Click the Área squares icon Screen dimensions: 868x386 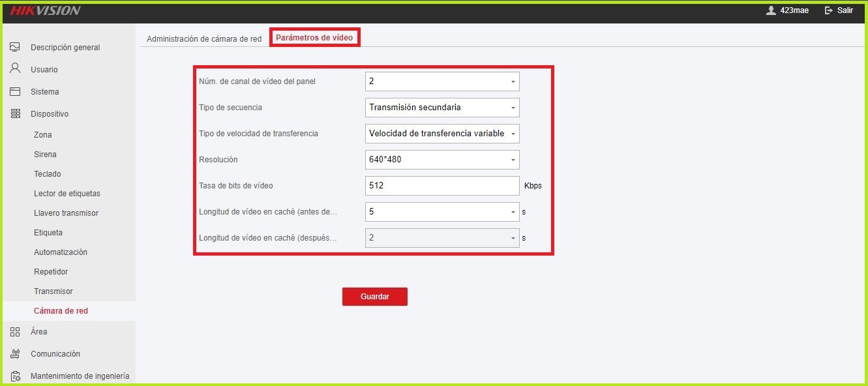[x=15, y=331]
